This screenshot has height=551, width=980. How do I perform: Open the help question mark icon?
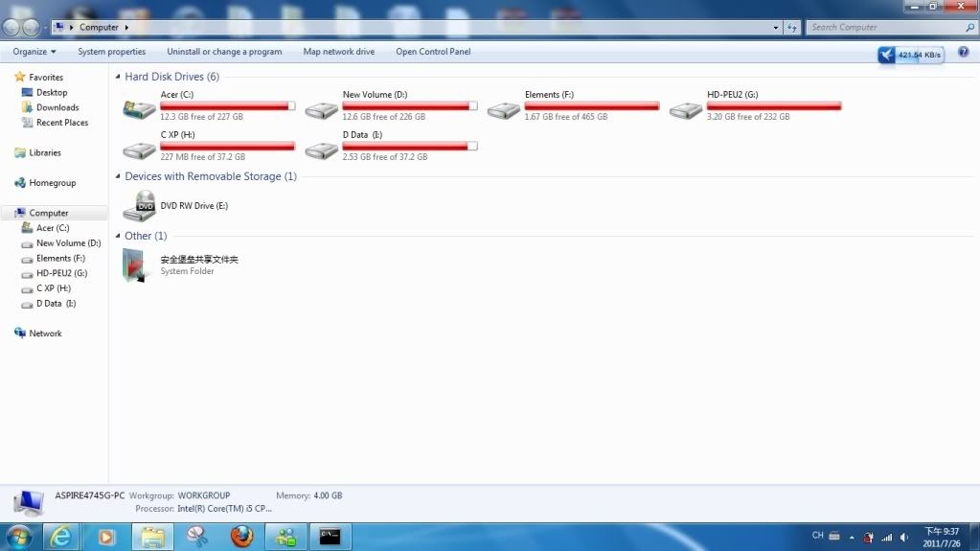[x=963, y=52]
